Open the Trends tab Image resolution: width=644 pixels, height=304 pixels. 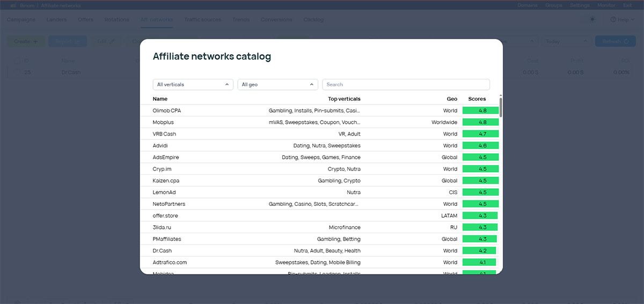click(241, 20)
